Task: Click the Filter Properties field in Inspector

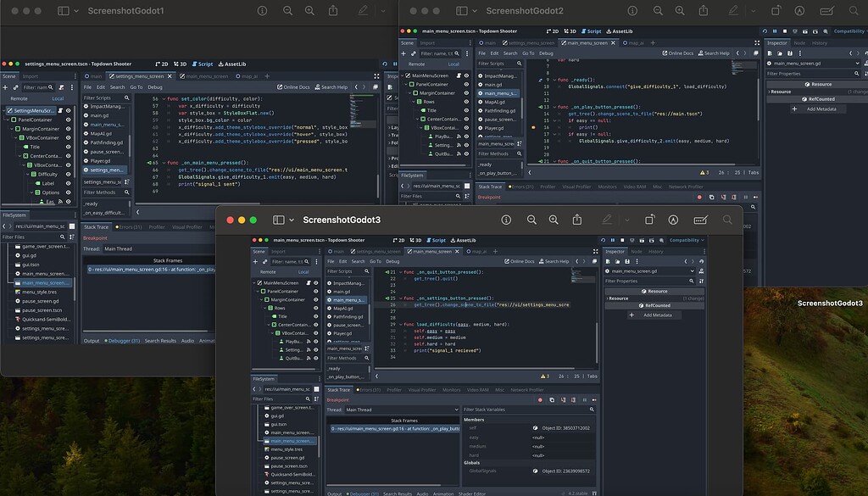Action: click(x=649, y=281)
